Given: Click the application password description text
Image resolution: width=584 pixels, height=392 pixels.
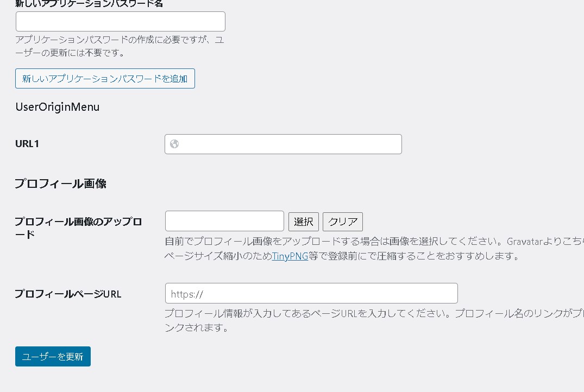Looking at the screenshot, I should pyautogui.click(x=120, y=47).
